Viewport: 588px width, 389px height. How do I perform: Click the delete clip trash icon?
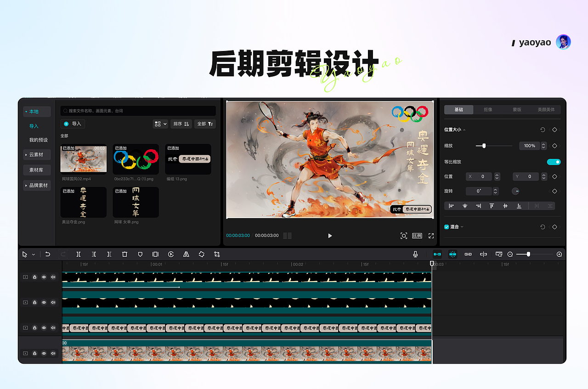click(x=124, y=254)
